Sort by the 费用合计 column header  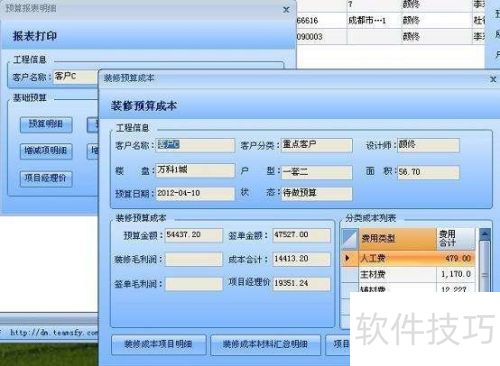click(455, 239)
